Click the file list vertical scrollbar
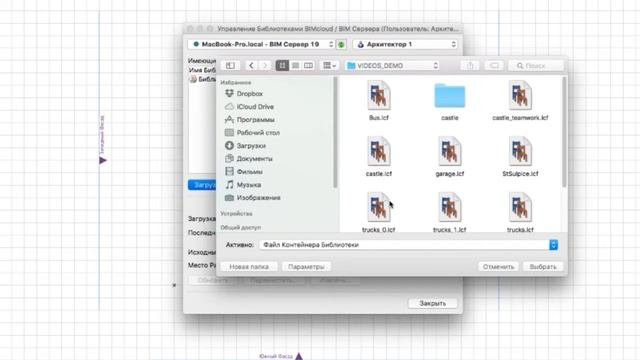 click(564, 132)
